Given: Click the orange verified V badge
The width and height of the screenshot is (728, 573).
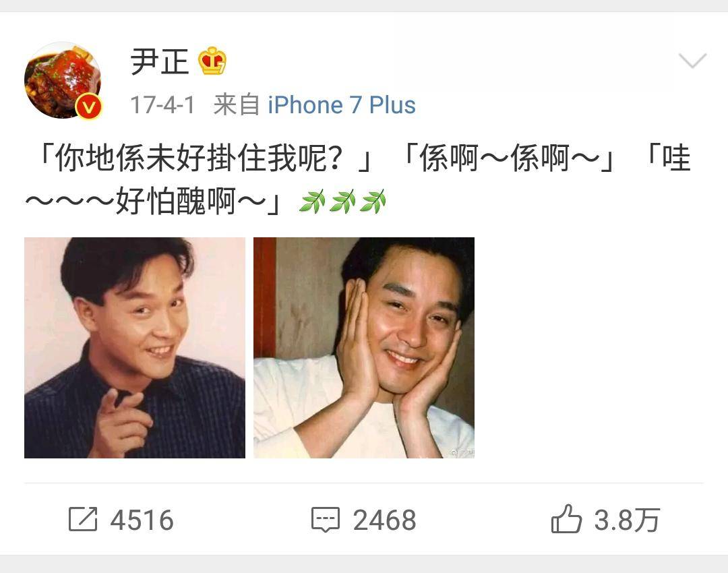Looking at the screenshot, I should tap(89, 107).
